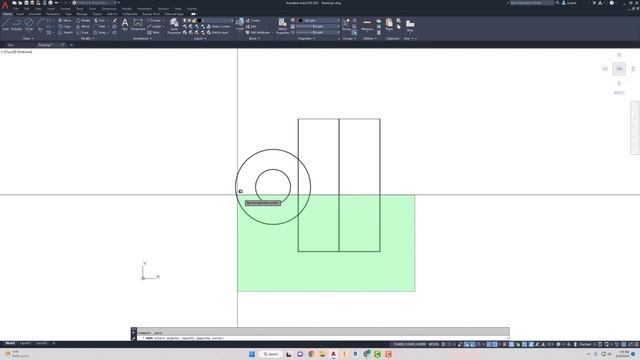Click the Insert block icon

click(x=240, y=24)
